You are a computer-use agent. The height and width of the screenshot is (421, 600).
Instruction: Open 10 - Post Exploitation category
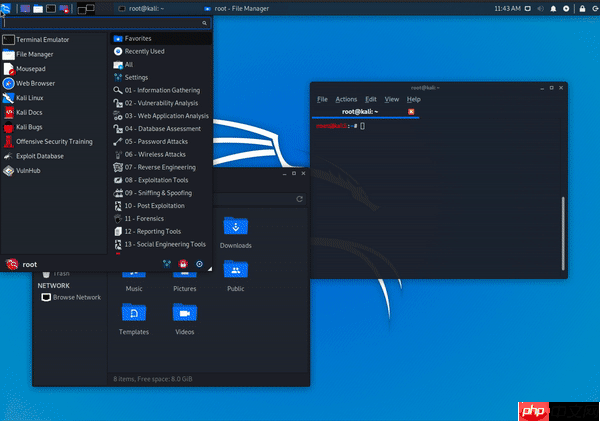point(161,206)
